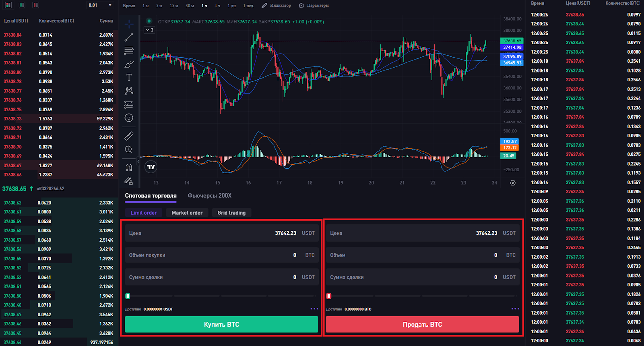
Task: Select the text annotation tool
Action: click(x=129, y=77)
